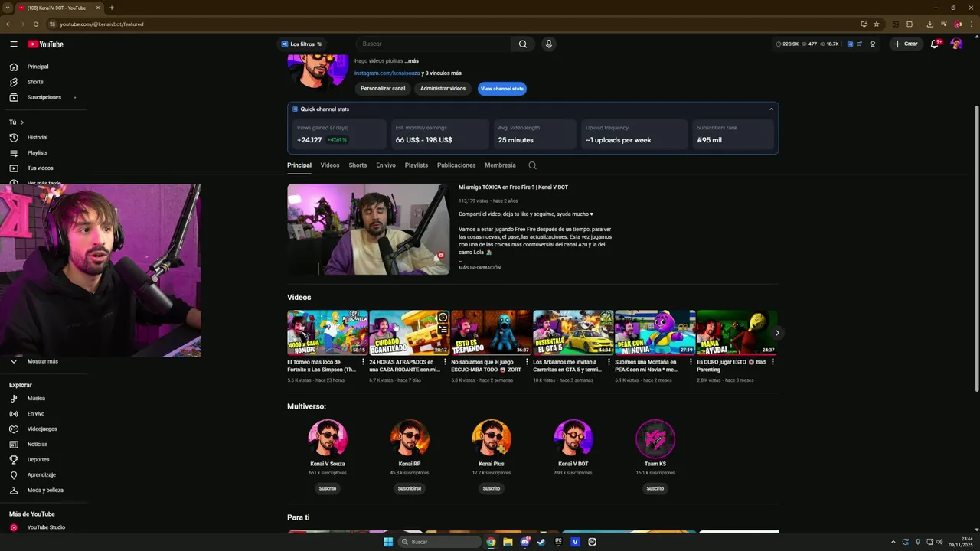
Task: Collapse the Quick channel stats panel
Action: point(771,109)
